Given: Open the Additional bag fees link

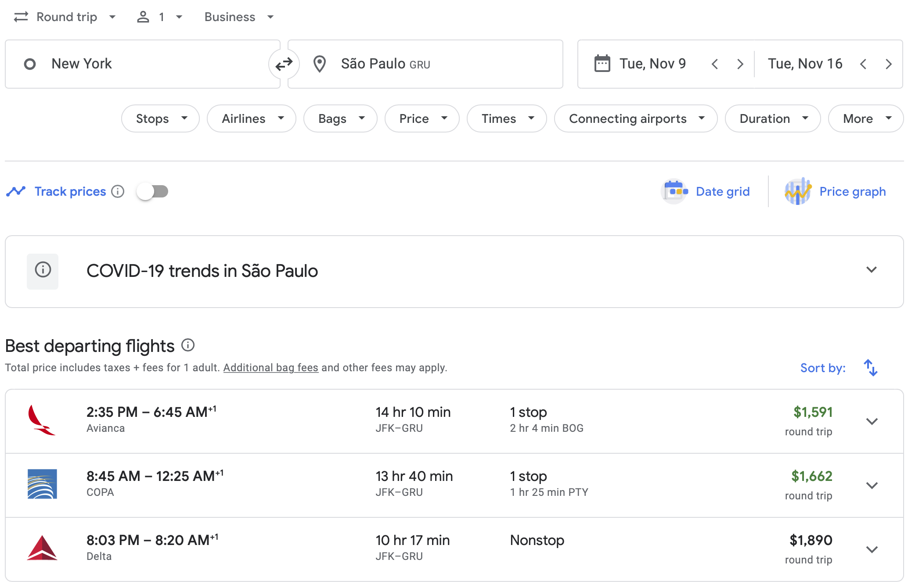Looking at the screenshot, I should [x=270, y=368].
